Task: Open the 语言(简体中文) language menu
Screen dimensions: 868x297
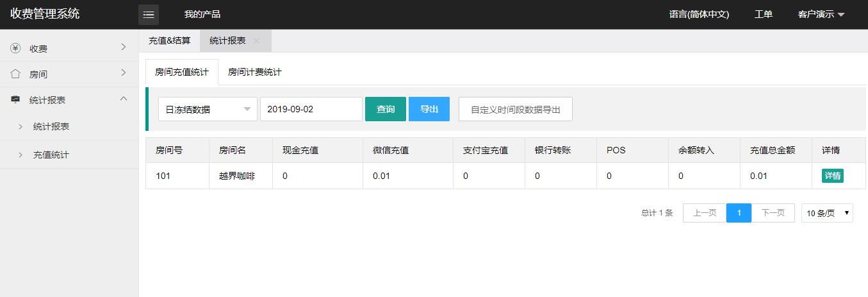Action: [699, 14]
